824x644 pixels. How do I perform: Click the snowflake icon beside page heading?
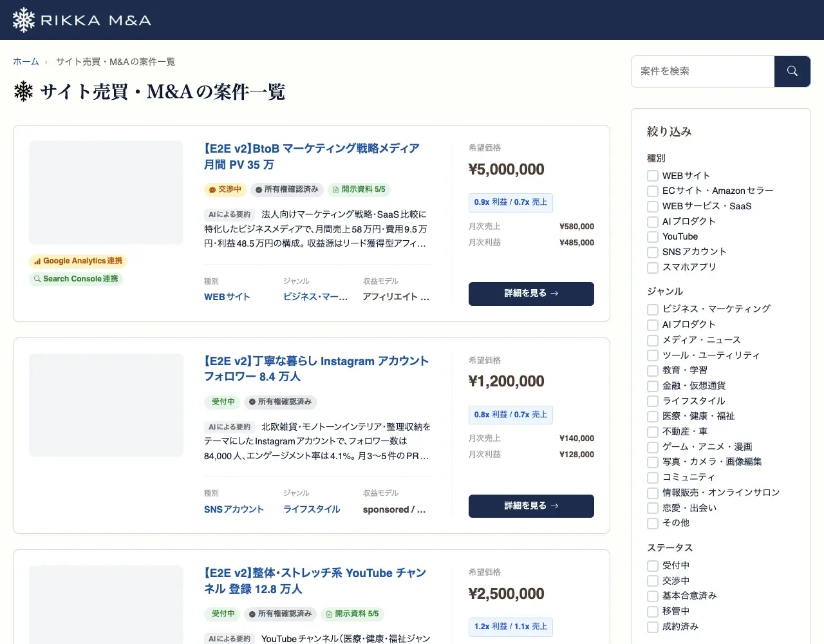point(24,91)
